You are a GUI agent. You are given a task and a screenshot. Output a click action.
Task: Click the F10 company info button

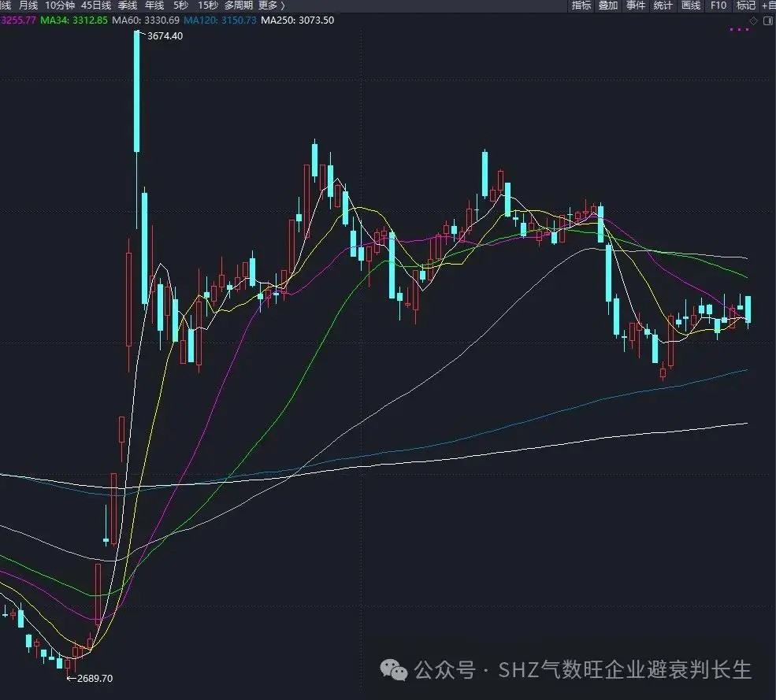tap(718, 6)
